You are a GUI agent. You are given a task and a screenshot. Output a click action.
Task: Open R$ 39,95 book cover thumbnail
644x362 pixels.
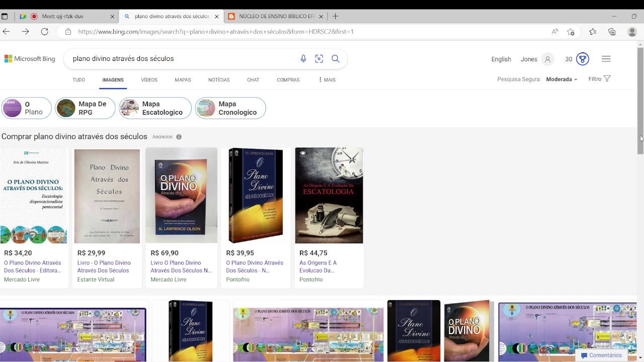(x=256, y=196)
